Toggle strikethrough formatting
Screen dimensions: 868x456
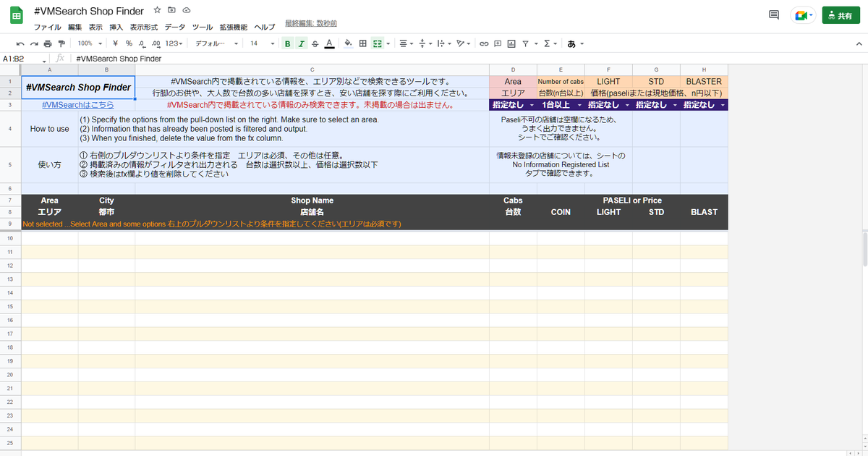[x=315, y=43]
